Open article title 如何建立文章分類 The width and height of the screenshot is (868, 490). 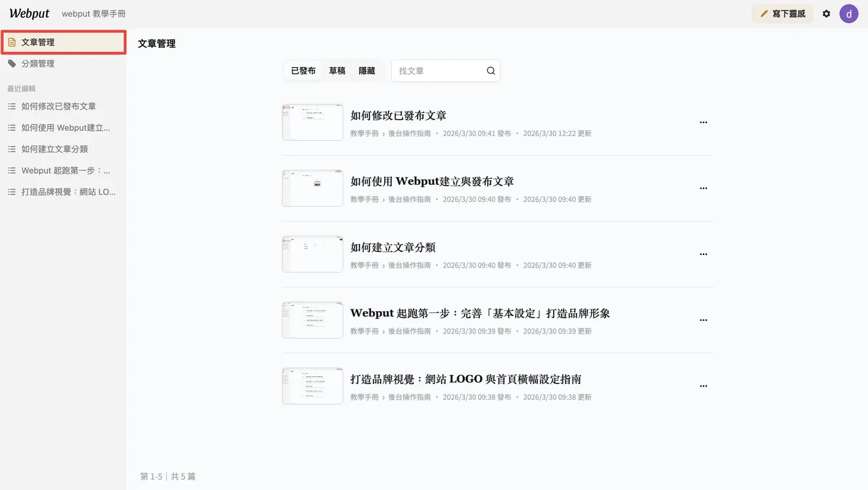point(393,247)
